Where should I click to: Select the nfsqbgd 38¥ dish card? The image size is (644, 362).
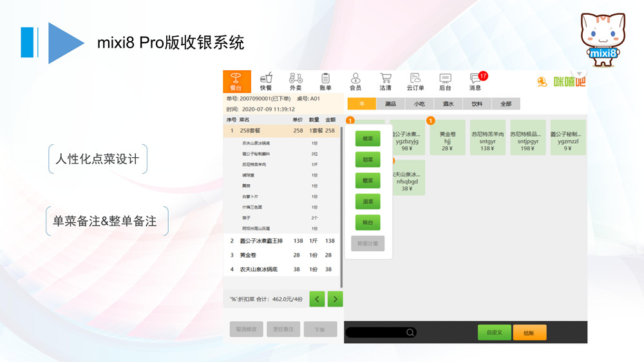(x=408, y=178)
